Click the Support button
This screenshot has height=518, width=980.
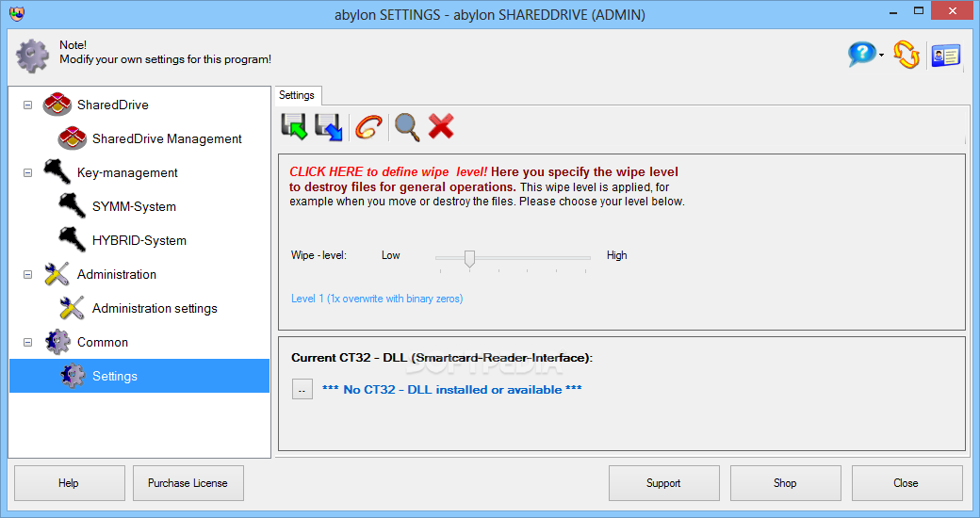(663, 483)
